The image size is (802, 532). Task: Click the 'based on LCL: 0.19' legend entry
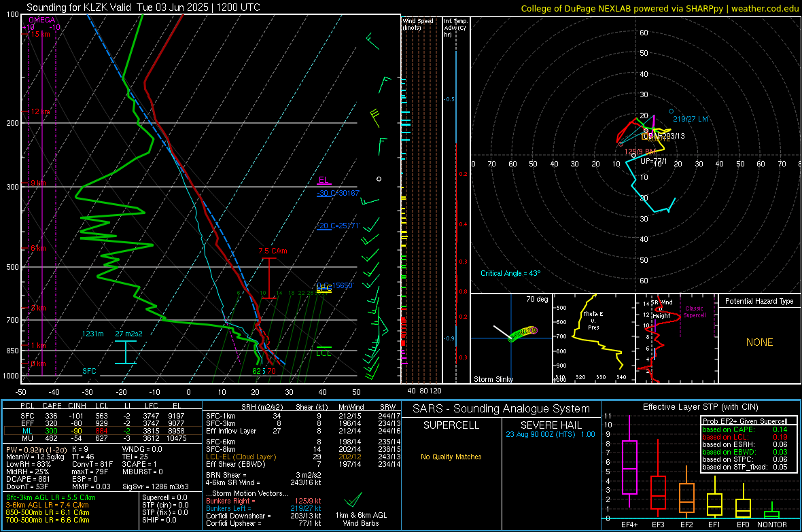(x=745, y=437)
